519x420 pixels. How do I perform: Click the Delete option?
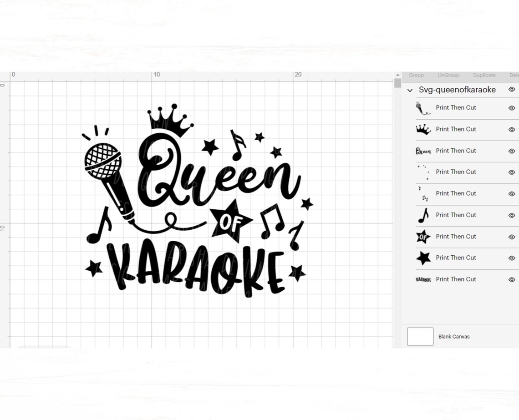(x=514, y=75)
